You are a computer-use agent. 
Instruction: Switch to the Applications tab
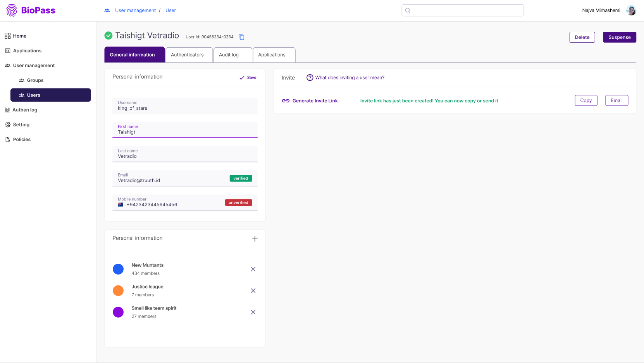[274, 55]
